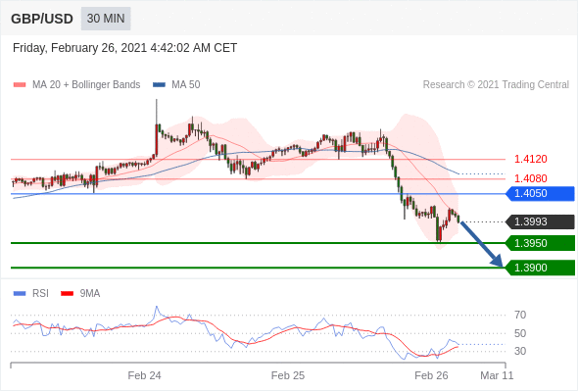The width and height of the screenshot is (578, 392).
Task: Click the green 1.3950 support price tag
Action: [541, 243]
